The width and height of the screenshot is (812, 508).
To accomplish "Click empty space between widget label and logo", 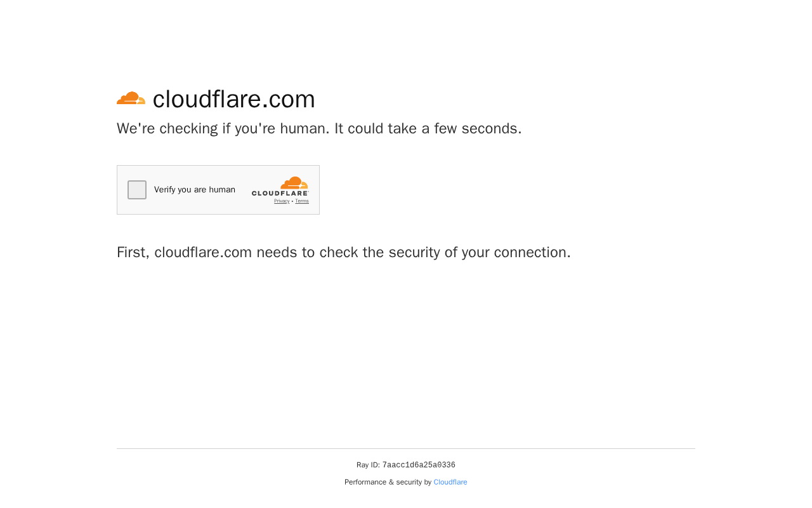I will [x=244, y=190].
